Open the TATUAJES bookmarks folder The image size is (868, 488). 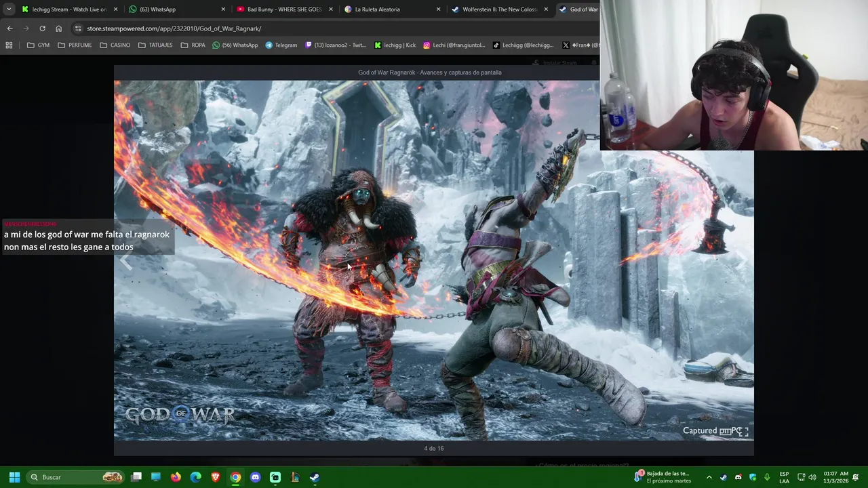pos(155,45)
